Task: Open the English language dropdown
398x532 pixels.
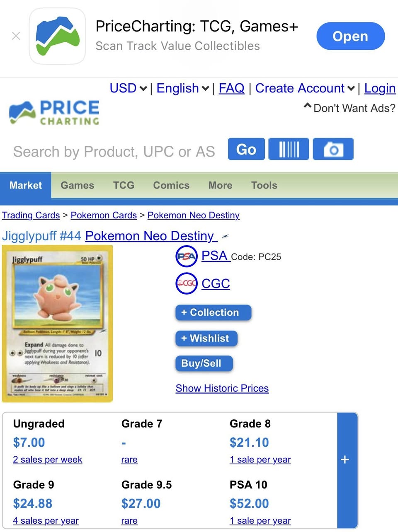Action: (182, 88)
